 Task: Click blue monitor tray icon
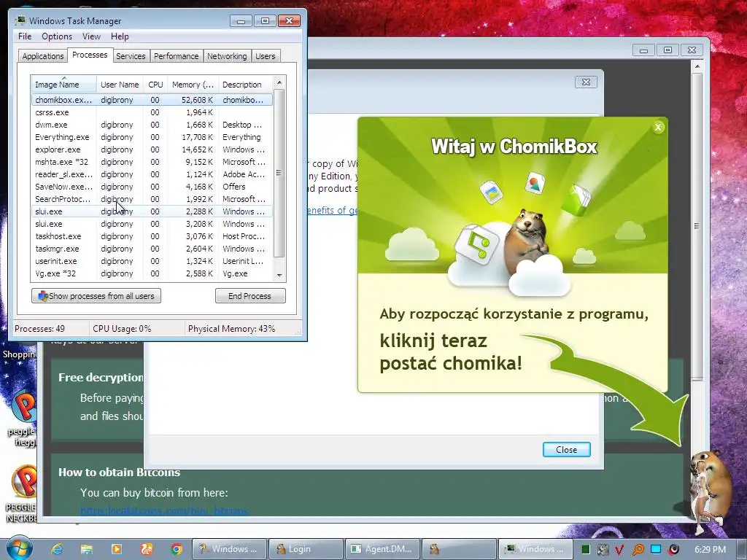[656, 549]
